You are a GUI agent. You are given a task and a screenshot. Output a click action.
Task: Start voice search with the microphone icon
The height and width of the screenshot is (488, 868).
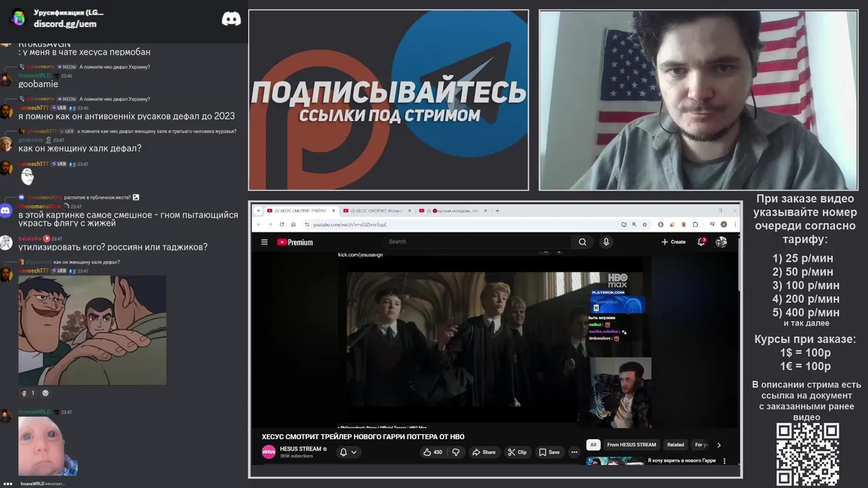(606, 242)
